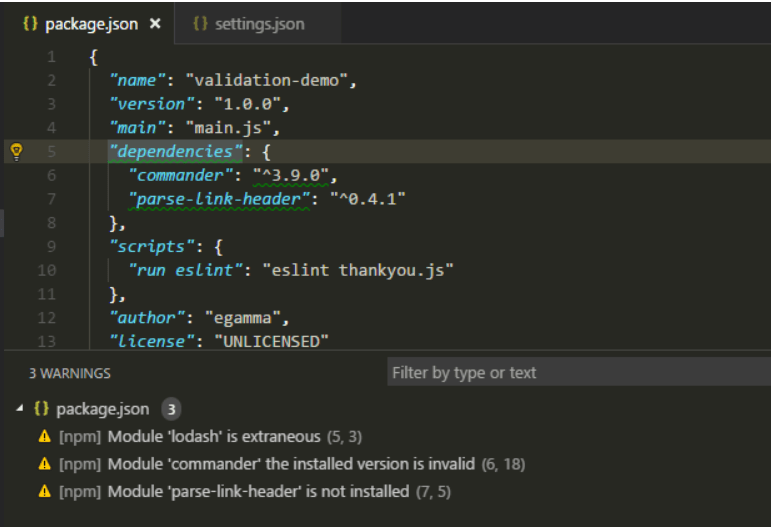Click the "main.js" value on line 4

point(229,128)
